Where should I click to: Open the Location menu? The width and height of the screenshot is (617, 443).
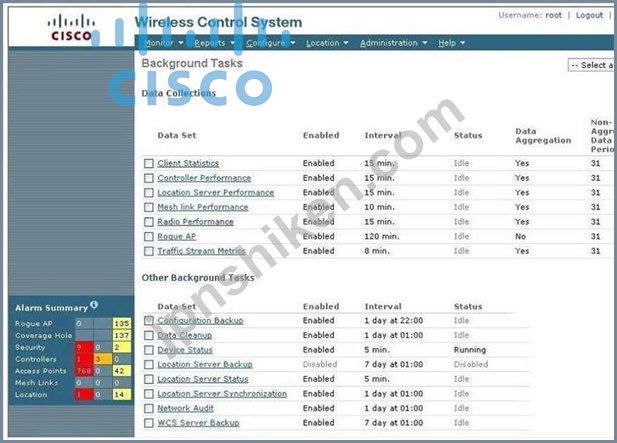(x=327, y=43)
